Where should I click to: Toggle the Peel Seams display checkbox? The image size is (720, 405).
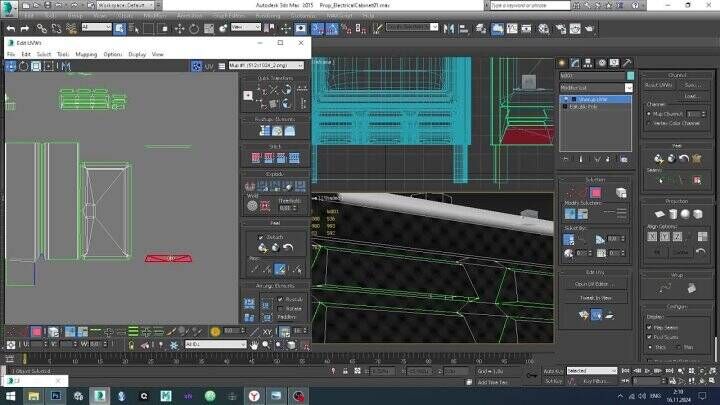coord(649,337)
